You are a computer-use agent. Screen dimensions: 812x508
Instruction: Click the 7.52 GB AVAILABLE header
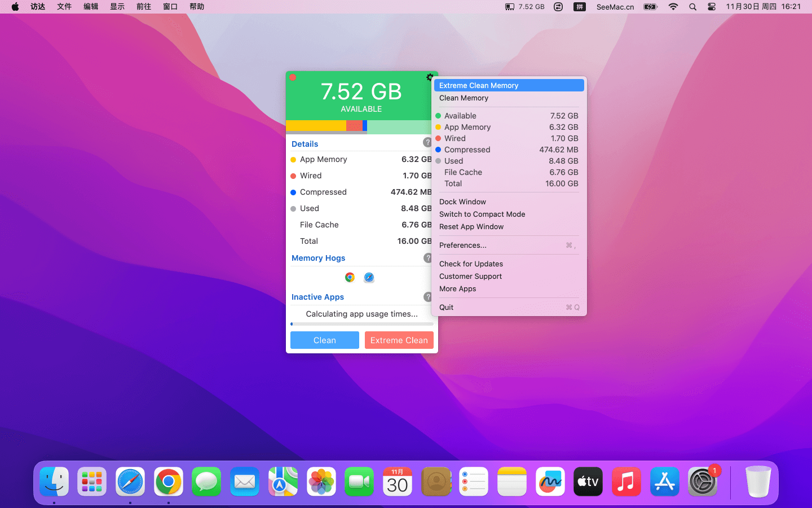(x=361, y=96)
